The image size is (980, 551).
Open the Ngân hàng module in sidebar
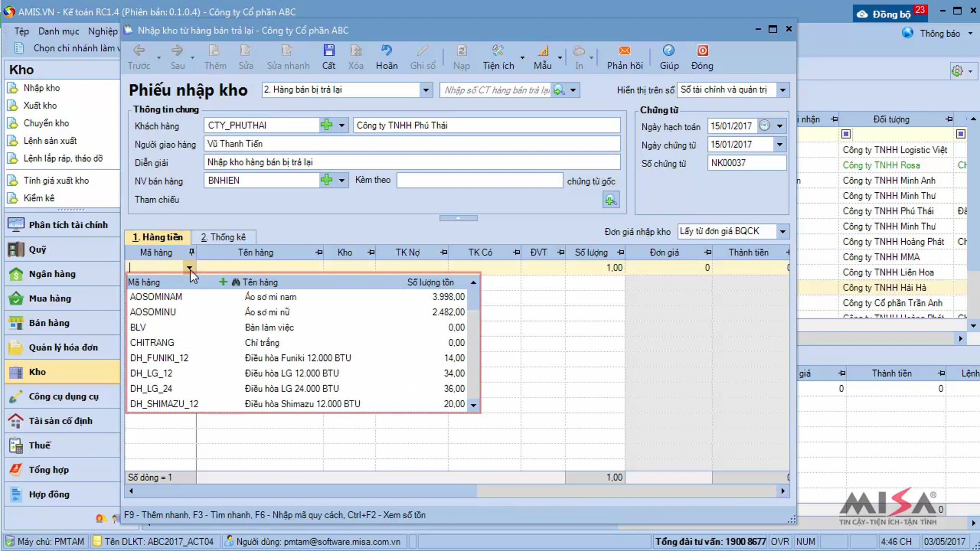point(62,274)
